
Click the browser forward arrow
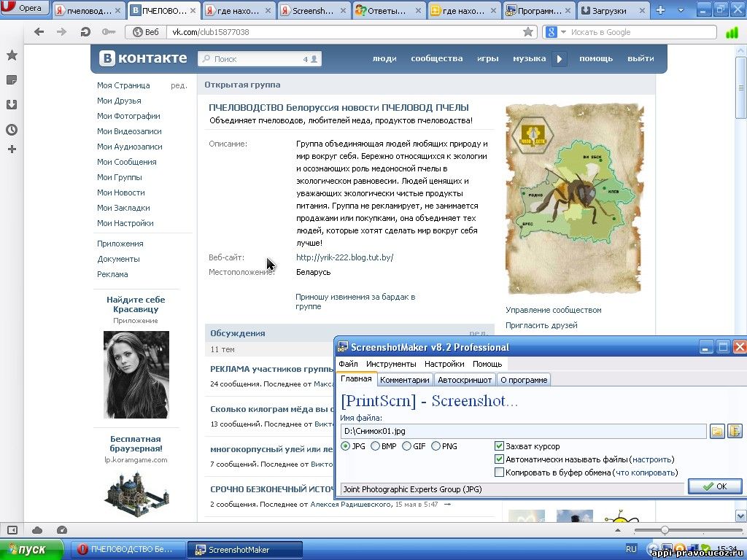coord(62,32)
